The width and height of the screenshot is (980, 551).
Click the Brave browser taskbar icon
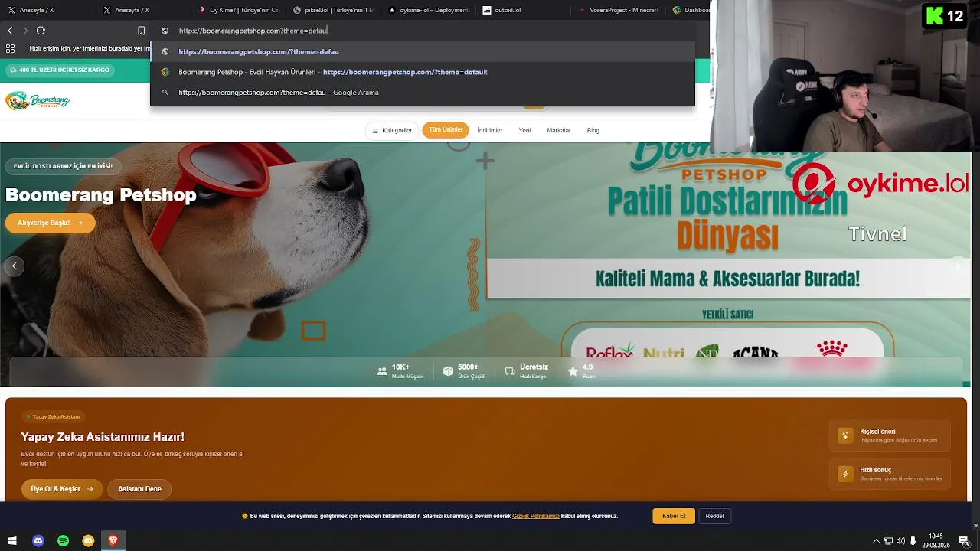pyautogui.click(x=113, y=541)
